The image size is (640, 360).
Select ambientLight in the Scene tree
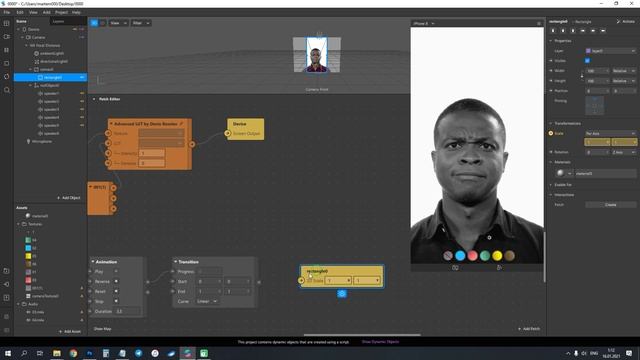pyautogui.click(x=51, y=53)
